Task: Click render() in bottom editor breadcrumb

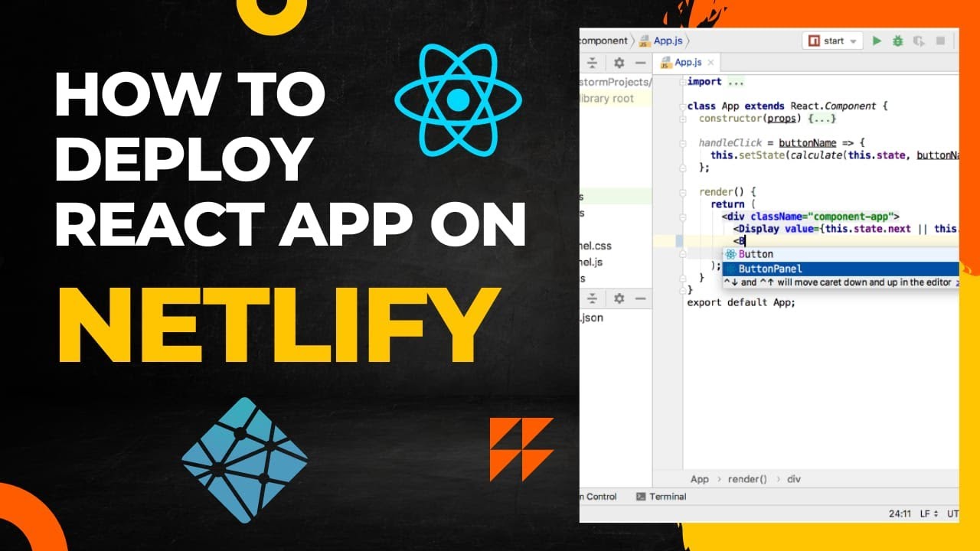Action: 747,479
